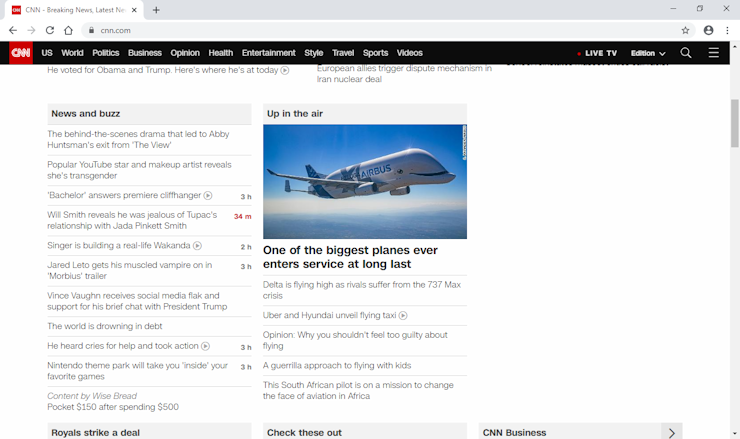Watch LIVE TV
The image size is (740, 439).
point(597,53)
